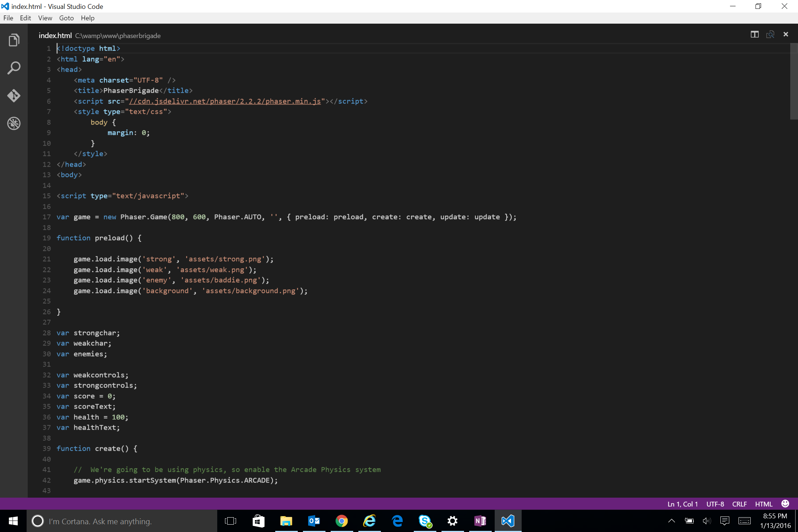Image resolution: width=798 pixels, height=532 pixels.
Task: Open Skype from taskbar
Action: [x=425, y=521]
